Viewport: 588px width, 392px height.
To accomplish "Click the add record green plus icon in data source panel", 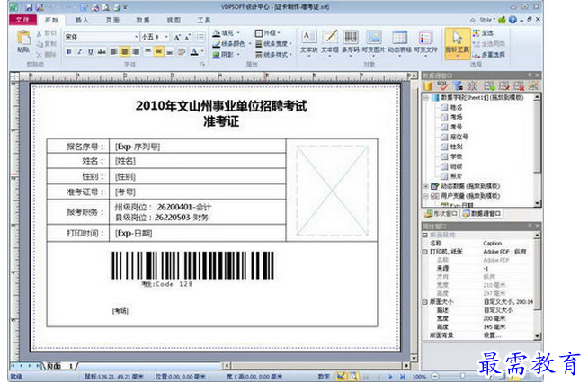I will [x=489, y=86].
